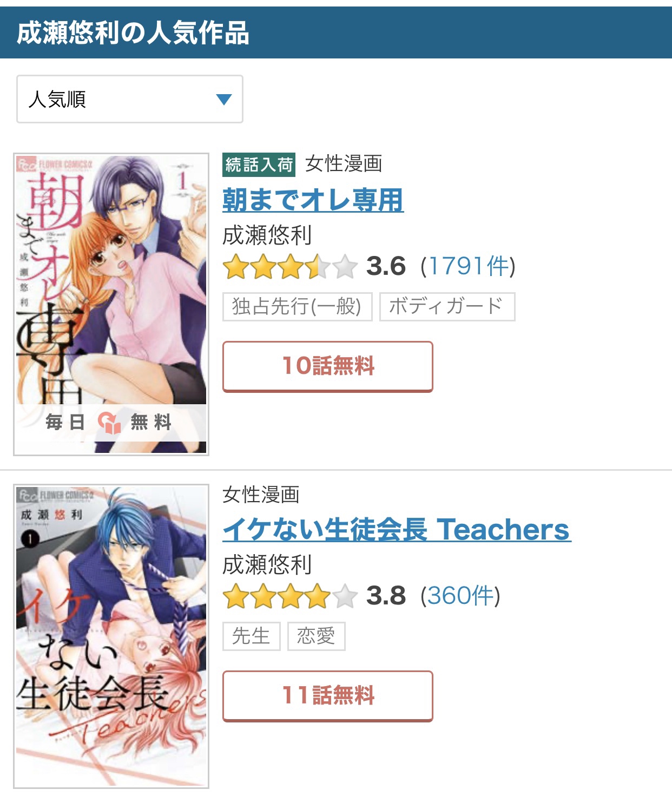Select the 先生 tag
The image size is (672, 796).
click(x=252, y=636)
